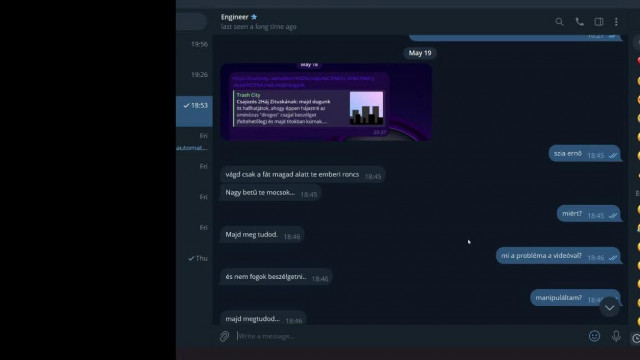Viewport: 640px width, 360px height.
Task: Select the chat list entry at 19:56
Action: point(194,50)
